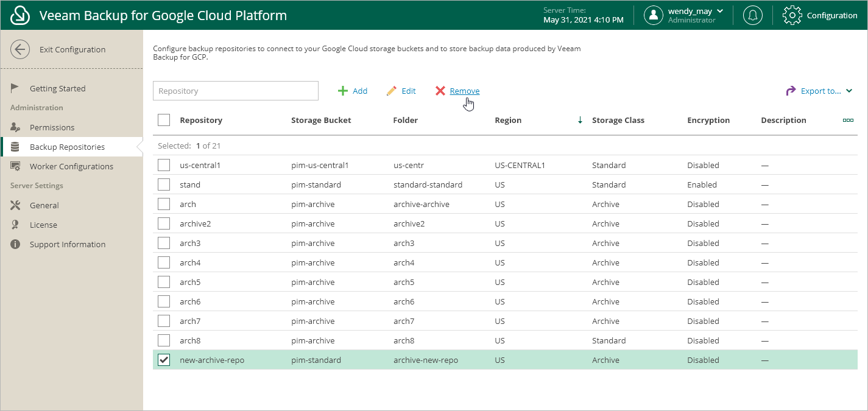Click the Edit button label
This screenshot has width=868, height=411.
click(409, 91)
